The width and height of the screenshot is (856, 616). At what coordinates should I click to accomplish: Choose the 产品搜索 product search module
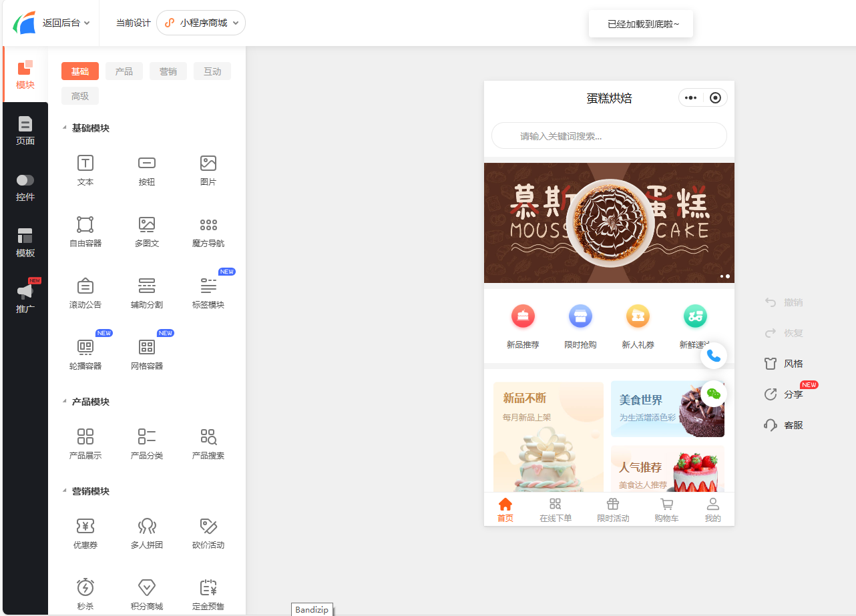coord(208,444)
